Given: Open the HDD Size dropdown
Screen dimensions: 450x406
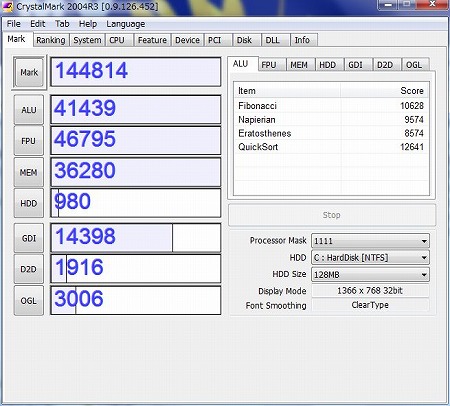Looking at the screenshot, I should (x=370, y=274).
